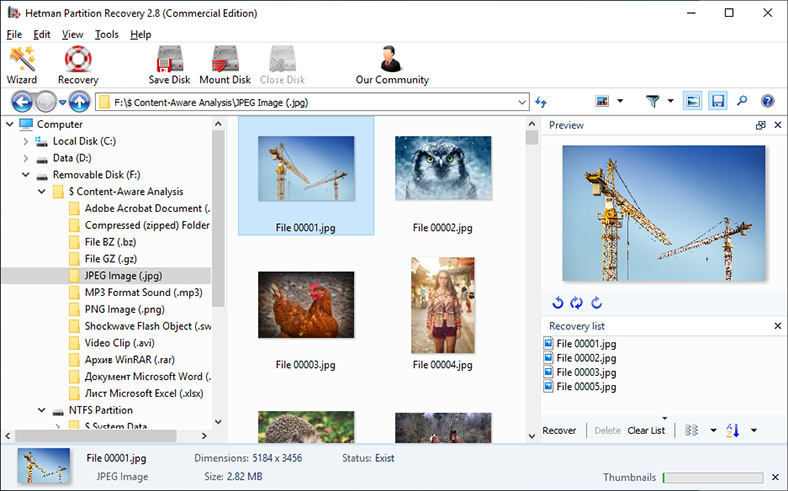The width and height of the screenshot is (788, 491).
Task: Select the chicken thumbnail File 00003.jpg
Action: (x=306, y=305)
